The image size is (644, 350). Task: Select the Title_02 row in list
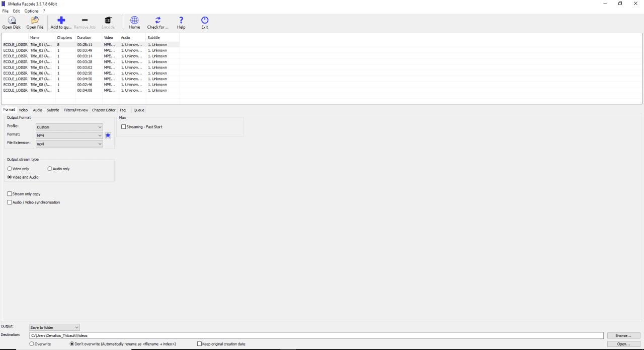(x=91, y=50)
